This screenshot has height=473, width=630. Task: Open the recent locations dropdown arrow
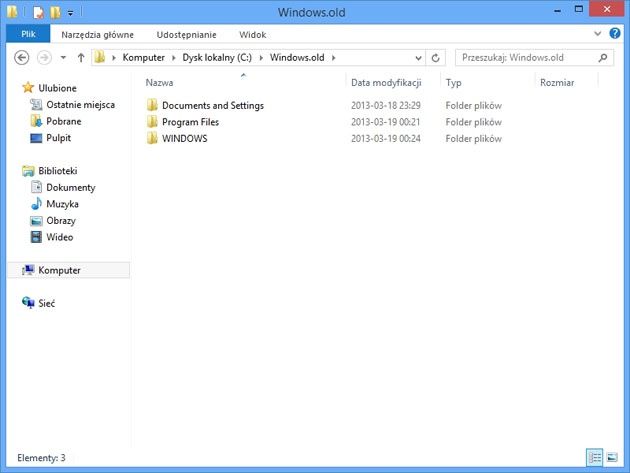point(63,58)
